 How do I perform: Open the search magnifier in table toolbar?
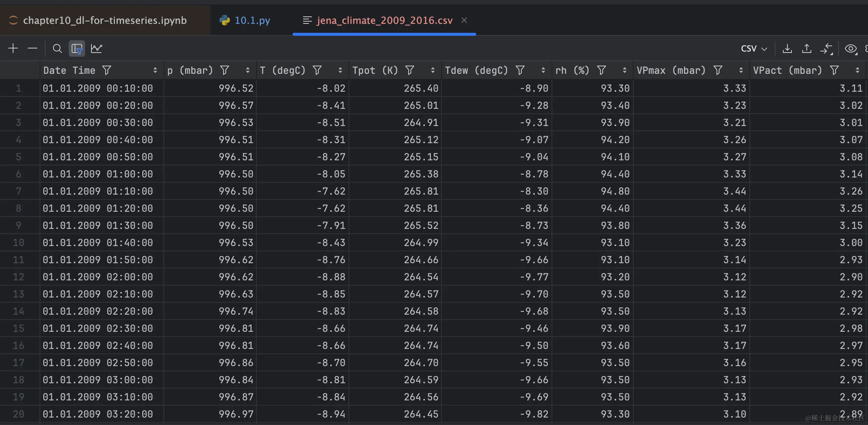pyautogui.click(x=57, y=48)
